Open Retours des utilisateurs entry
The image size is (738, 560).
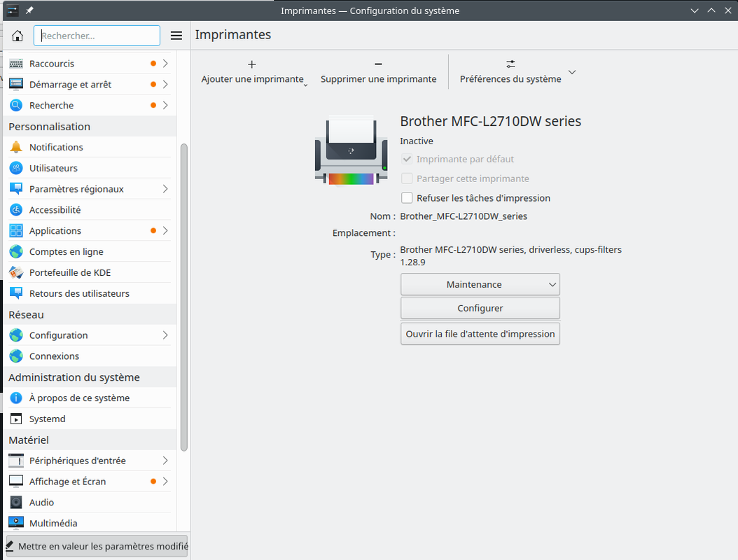click(90, 293)
